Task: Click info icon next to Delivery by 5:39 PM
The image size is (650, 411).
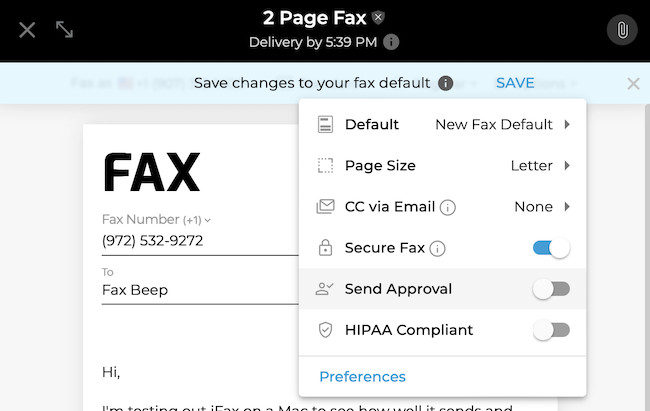Action: [391, 42]
